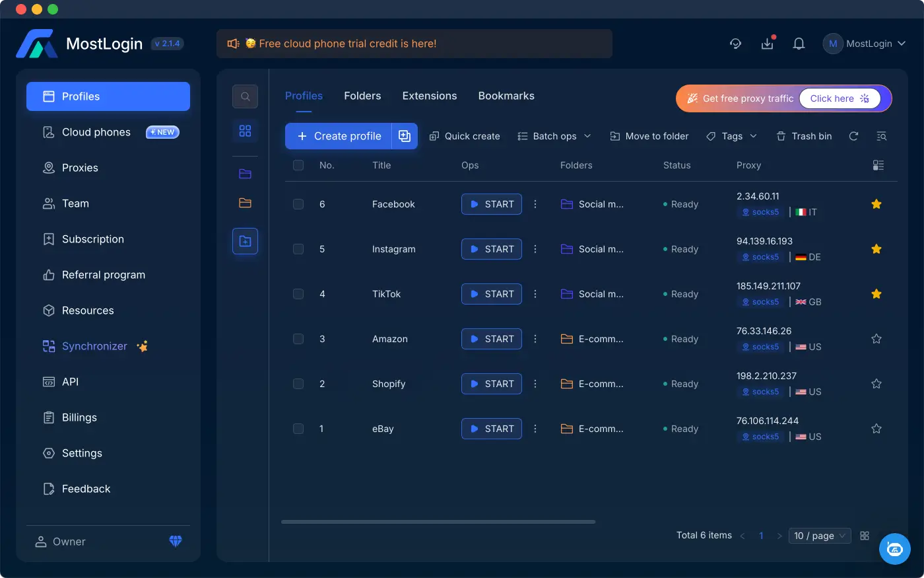
Task: Select the TikTok profile checkbox
Action: pos(298,294)
